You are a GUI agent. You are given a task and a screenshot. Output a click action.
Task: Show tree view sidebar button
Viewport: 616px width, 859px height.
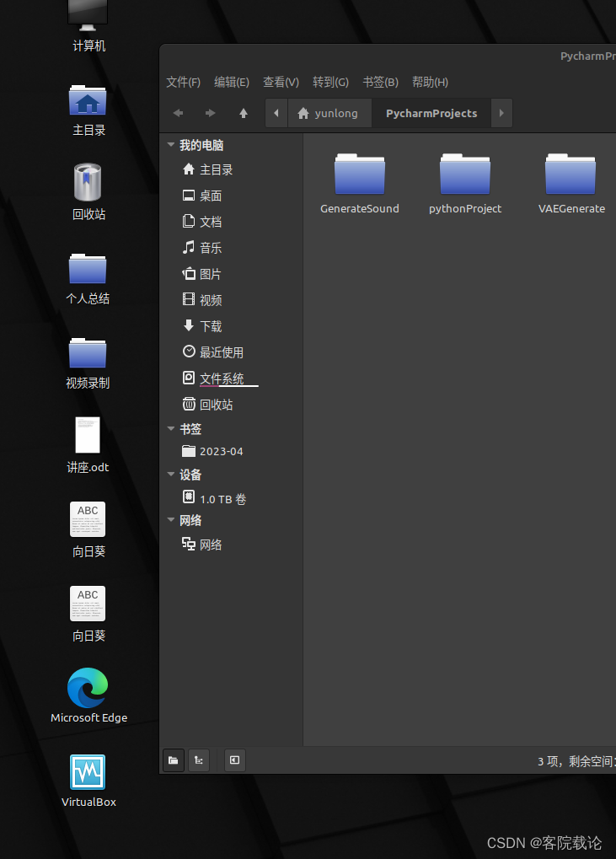[199, 760]
